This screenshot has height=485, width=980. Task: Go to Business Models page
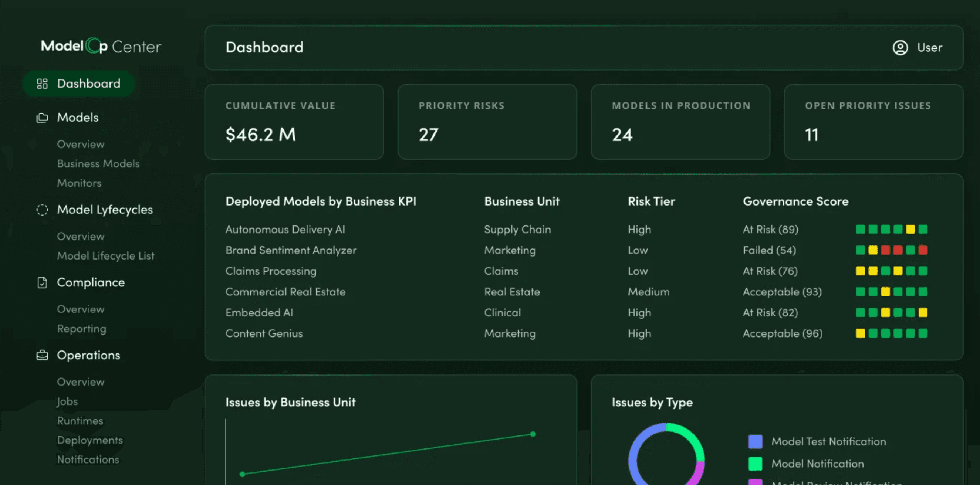98,163
